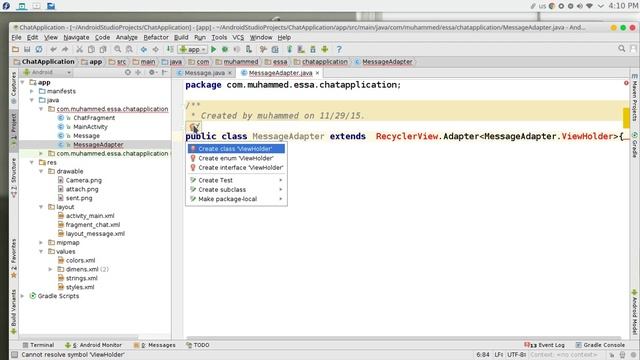Click the Undo arrow icon
This screenshot has width=640, height=360.
[x=53, y=49]
